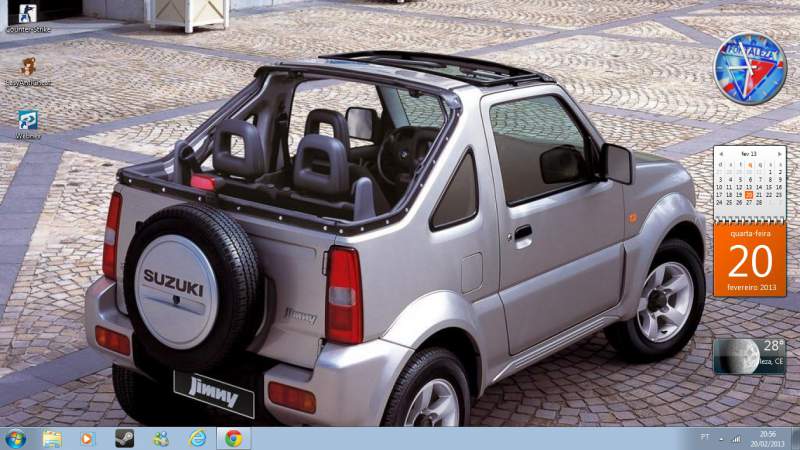800x450 pixels.
Task: Show hidden system tray icons
Action: coord(721,439)
